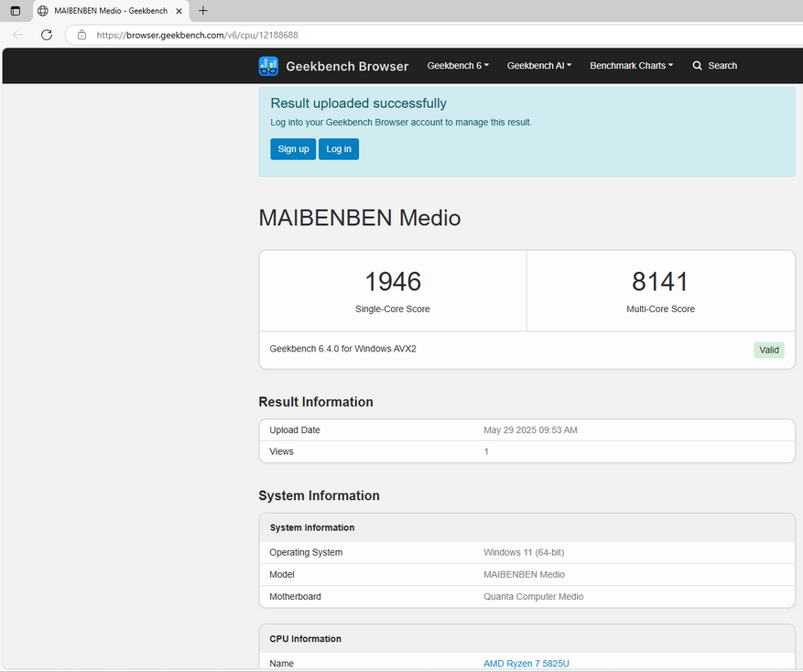Expand the Geekbench 6 dropdown menu
This screenshot has width=803, height=672.
[x=458, y=66]
